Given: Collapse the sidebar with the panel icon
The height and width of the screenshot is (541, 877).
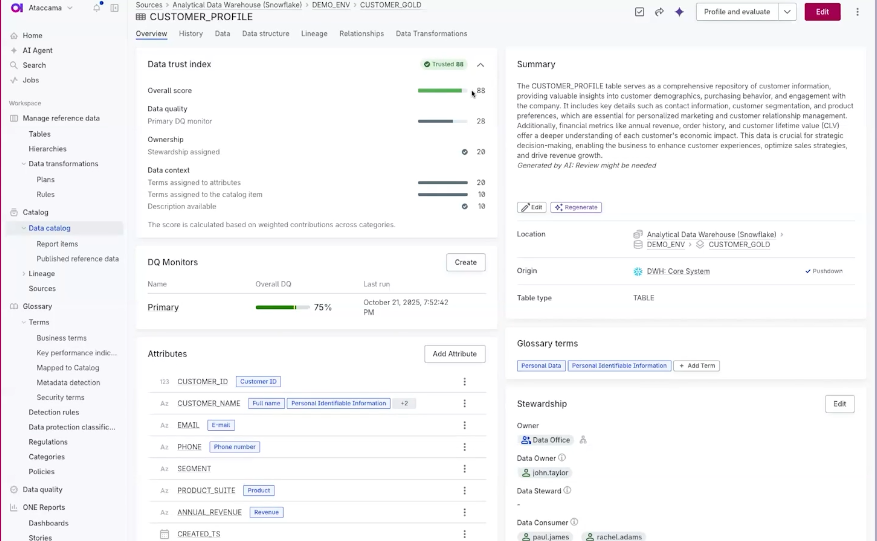Looking at the screenshot, I should (115, 8).
